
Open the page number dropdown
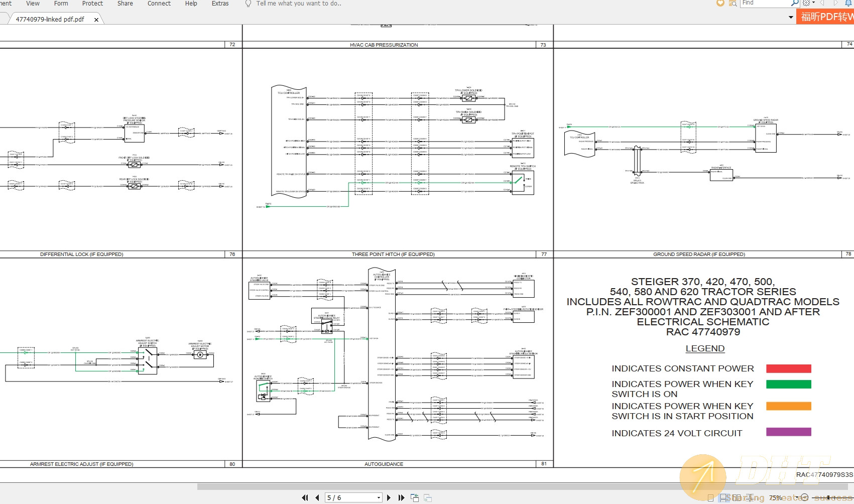coord(378,497)
